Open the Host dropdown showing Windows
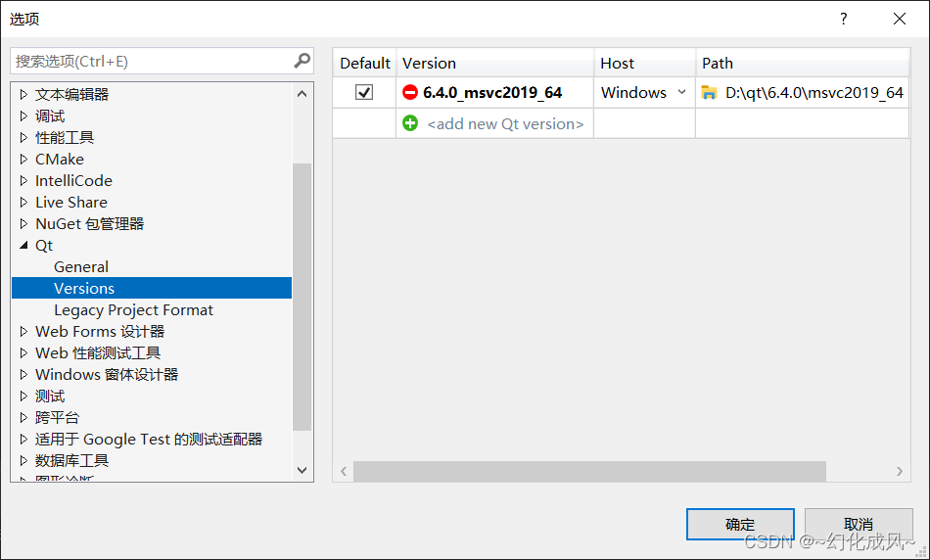930x560 pixels. pyautogui.click(x=681, y=92)
